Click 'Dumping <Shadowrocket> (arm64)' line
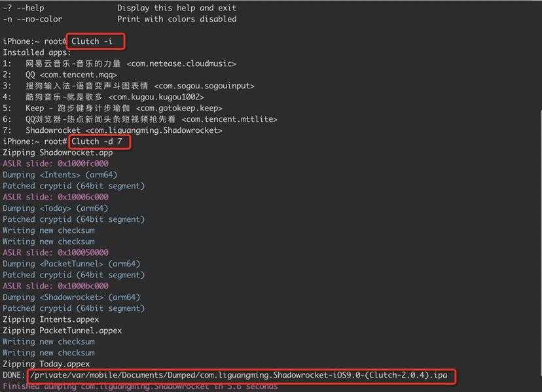 click(71, 297)
